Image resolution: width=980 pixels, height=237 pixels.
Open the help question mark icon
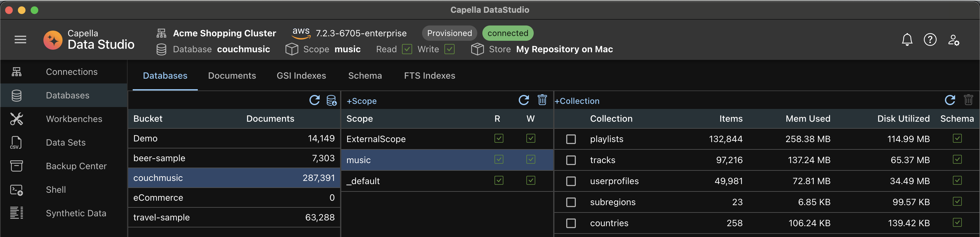coord(930,39)
